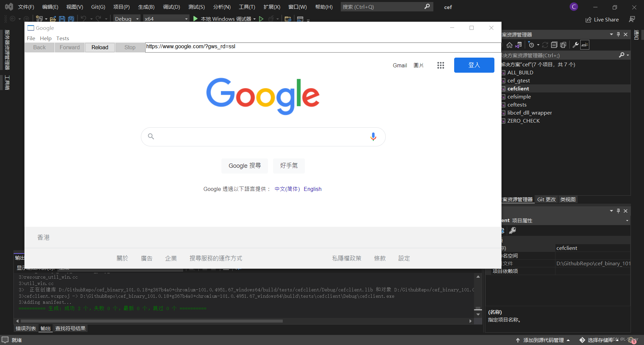Open Solution Explorer search options dropdown
This screenshot has width=644, height=345.
pyautogui.click(x=628, y=55)
